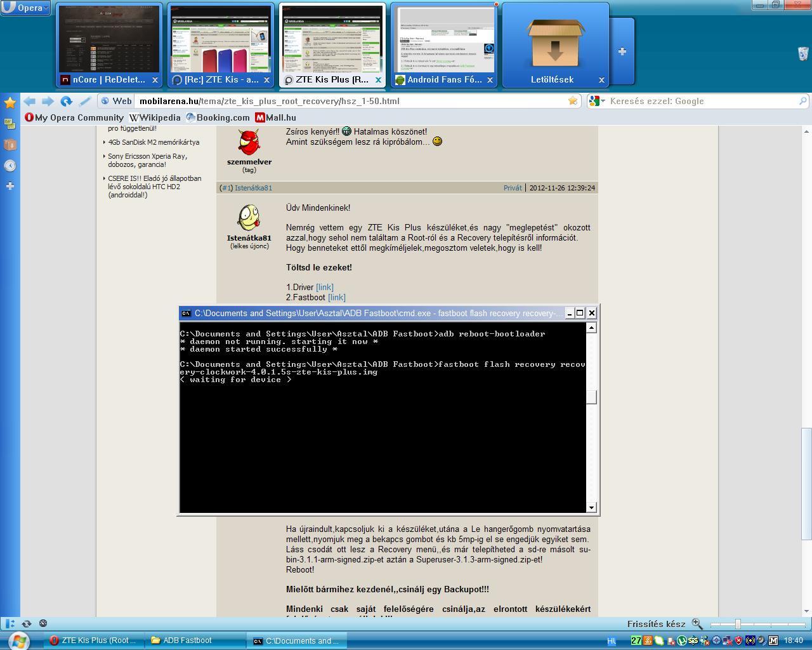This screenshot has height=650, width=812.
Task: Close the nCore | ReDelet tab
Action: tap(155, 80)
